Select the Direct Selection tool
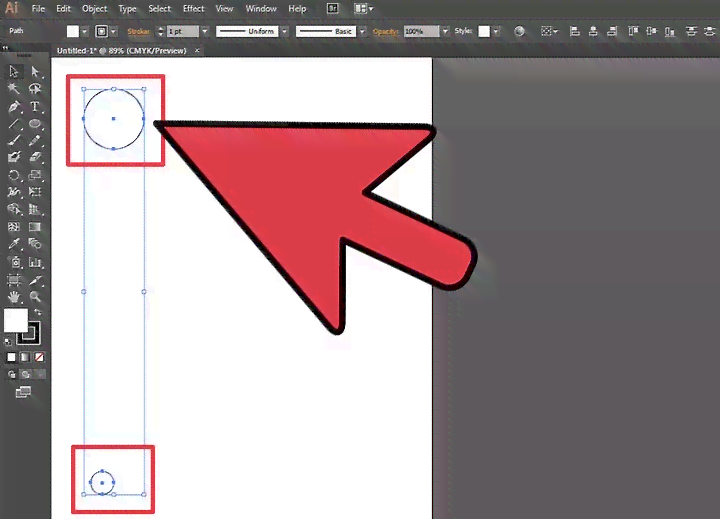Image resolution: width=720 pixels, height=519 pixels. (35, 71)
